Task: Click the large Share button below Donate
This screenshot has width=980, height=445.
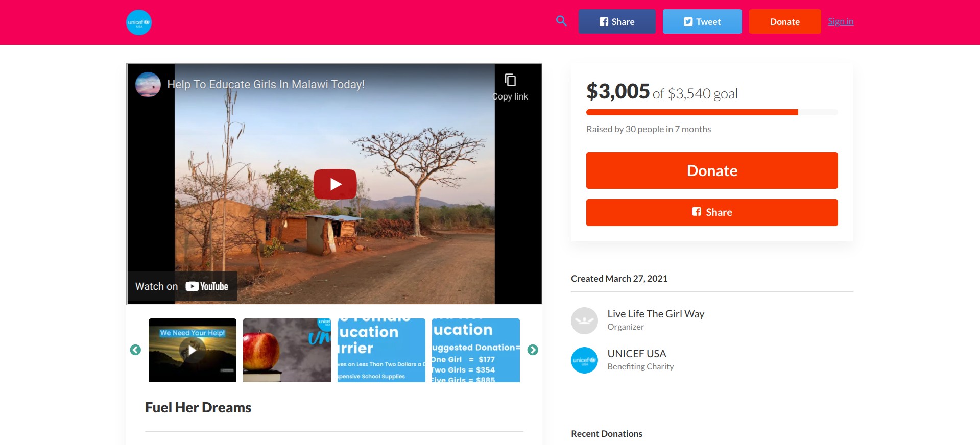Action: coord(711,212)
